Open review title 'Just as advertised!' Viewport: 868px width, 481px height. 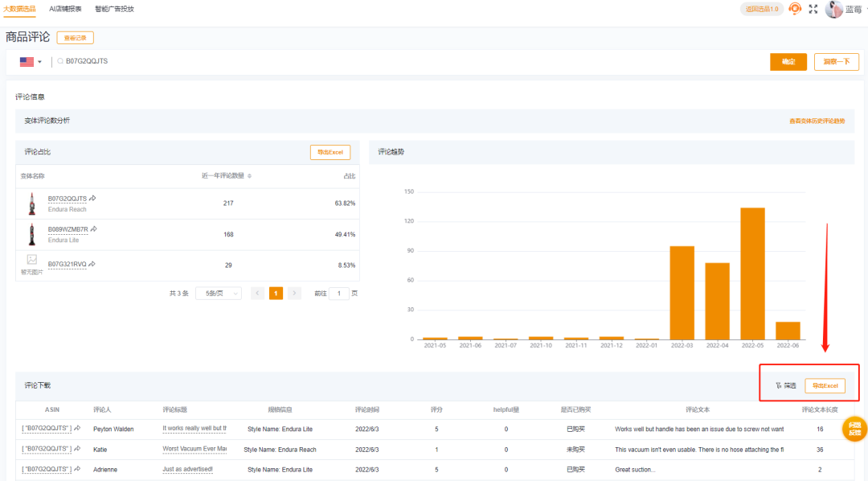187,470
